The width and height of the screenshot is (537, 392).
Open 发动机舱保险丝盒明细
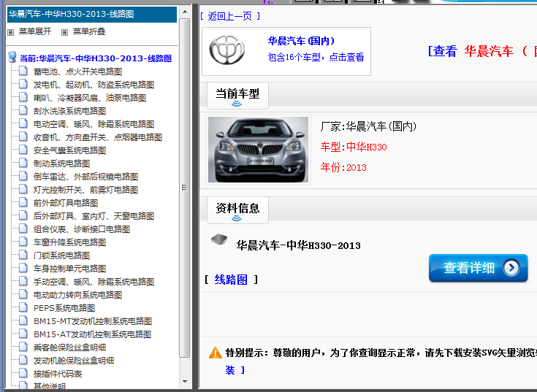pos(74,361)
